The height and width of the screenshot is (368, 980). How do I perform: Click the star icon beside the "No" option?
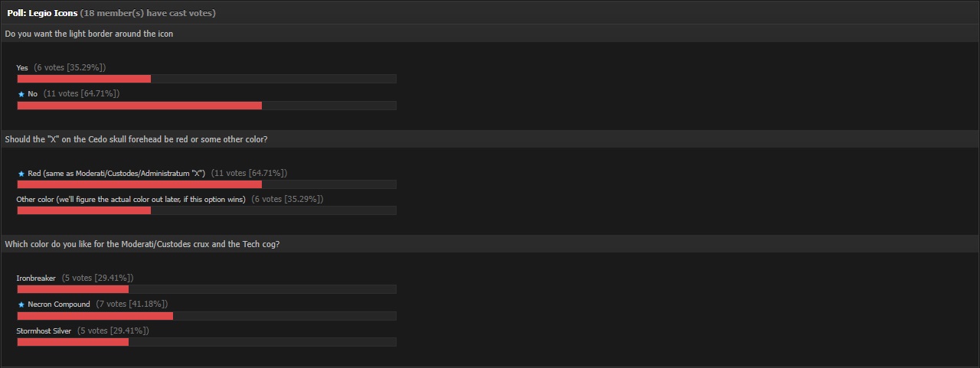[21, 94]
